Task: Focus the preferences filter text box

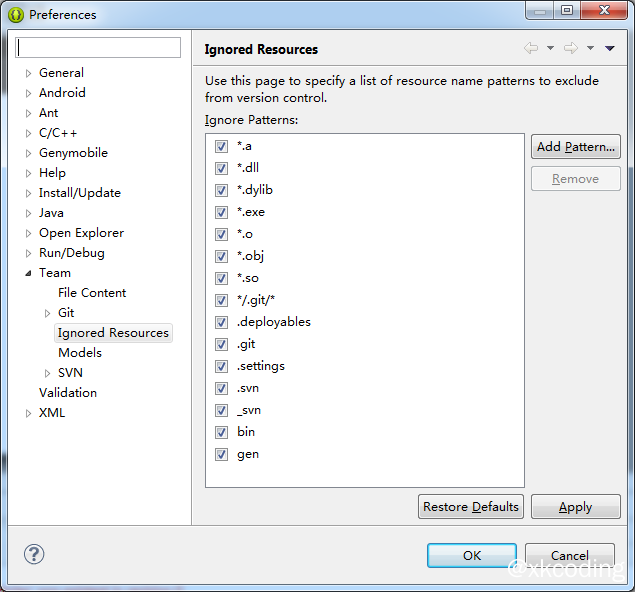Action: (x=99, y=48)
